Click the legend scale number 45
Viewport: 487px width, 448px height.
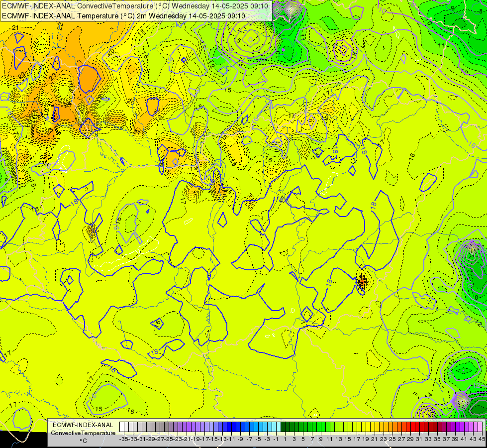pyautogui.click(x=482, y=439)
